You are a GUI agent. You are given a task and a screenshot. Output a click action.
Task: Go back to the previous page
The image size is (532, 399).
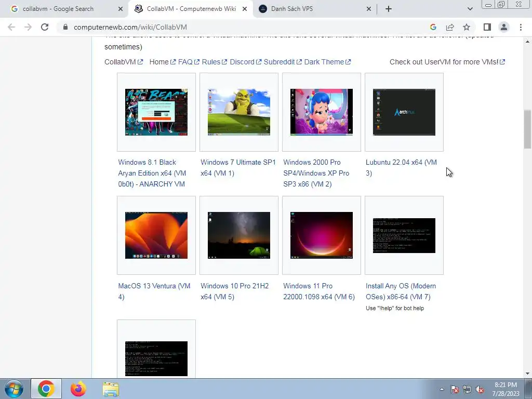click(11, 27)
